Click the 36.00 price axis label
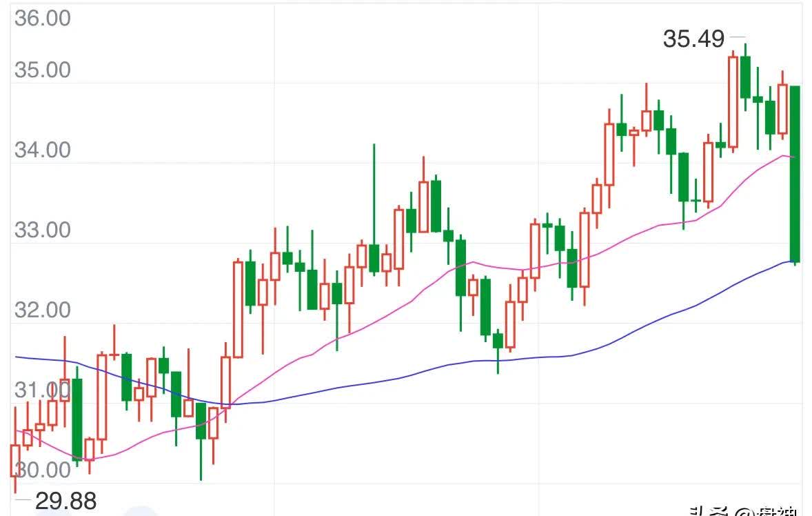812x516 pixels. pyautogui.click(x=42, y=19)
